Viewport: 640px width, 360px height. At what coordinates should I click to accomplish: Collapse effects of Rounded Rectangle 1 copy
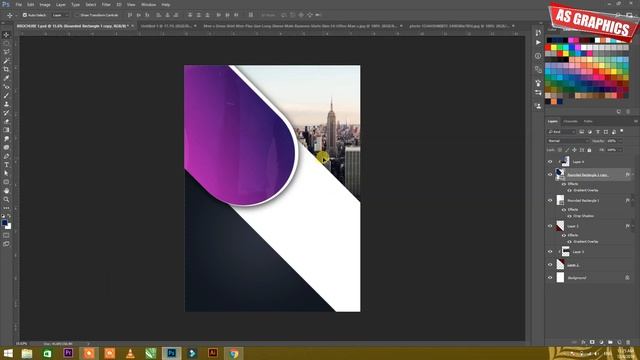[633, 175]
